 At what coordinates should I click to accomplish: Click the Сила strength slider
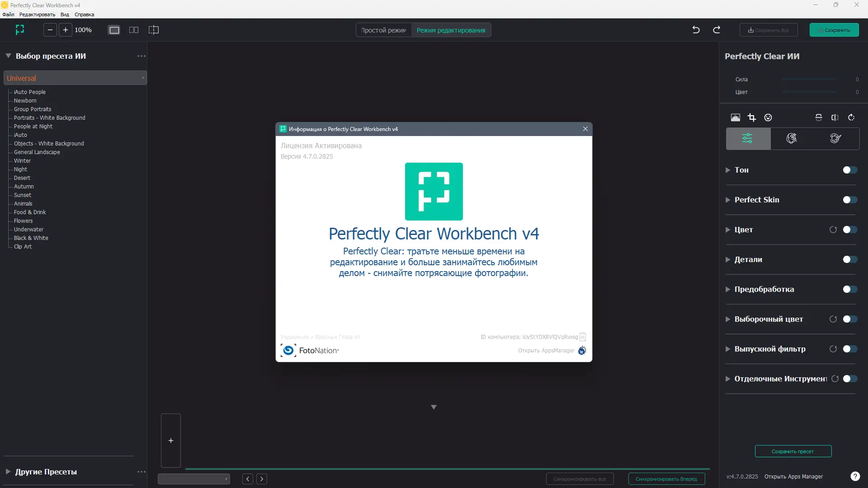[809, 80]
